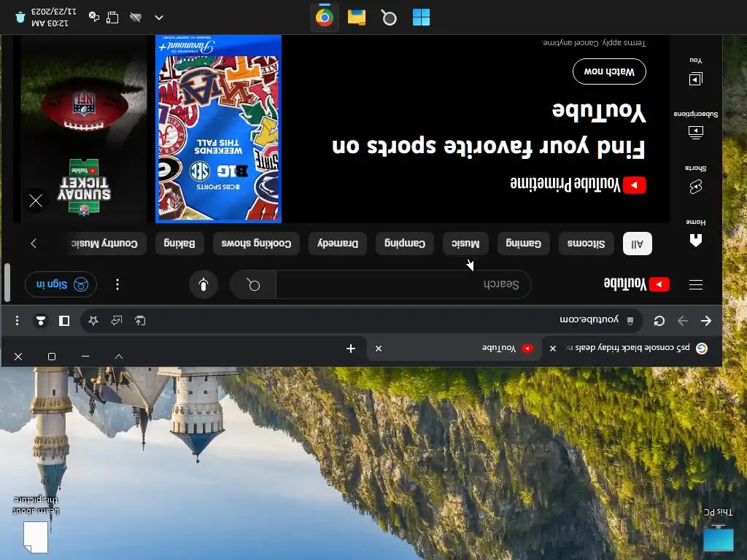747x560 pixels.
Task: Open the You section in sidebar
Action: coord(695,71)
